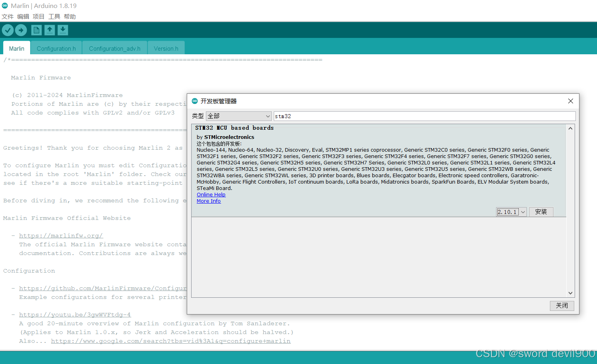Screen dimensions: 597x364
Task: Click Arduino logo in Boards Manager dialog title
Action: [195, 101]
